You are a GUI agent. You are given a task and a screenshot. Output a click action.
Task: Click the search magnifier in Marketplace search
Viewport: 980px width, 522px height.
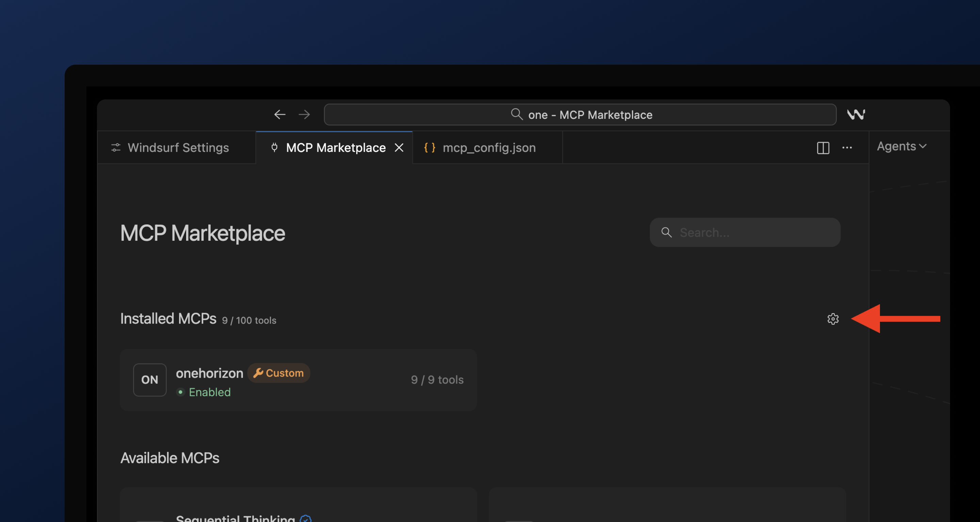[x=666, y=232]
